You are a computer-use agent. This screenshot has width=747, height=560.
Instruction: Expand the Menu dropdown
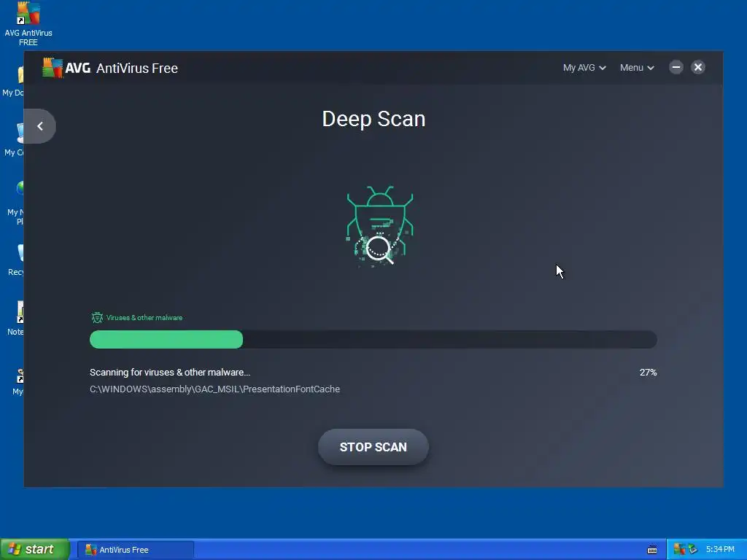click(x=636, y=68)
